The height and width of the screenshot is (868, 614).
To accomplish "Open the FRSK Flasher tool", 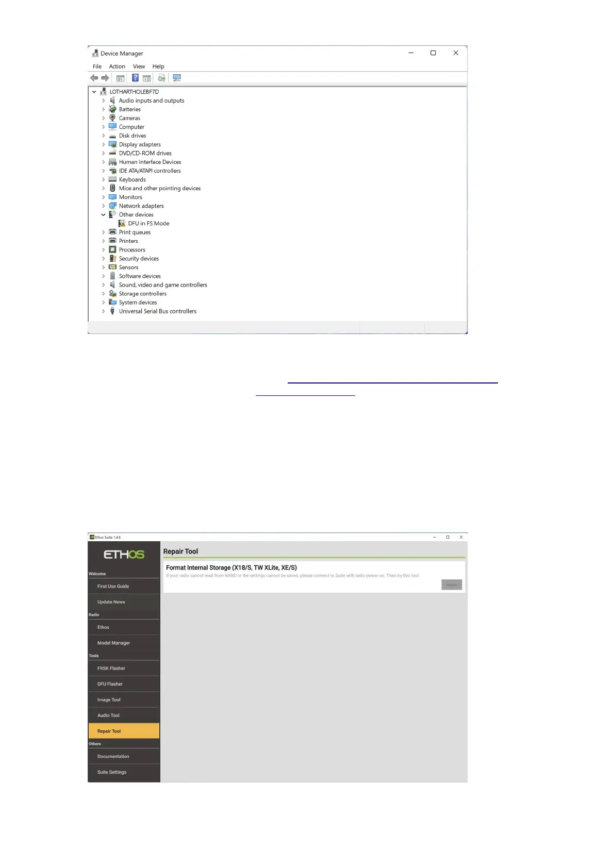I will [124, 668].
